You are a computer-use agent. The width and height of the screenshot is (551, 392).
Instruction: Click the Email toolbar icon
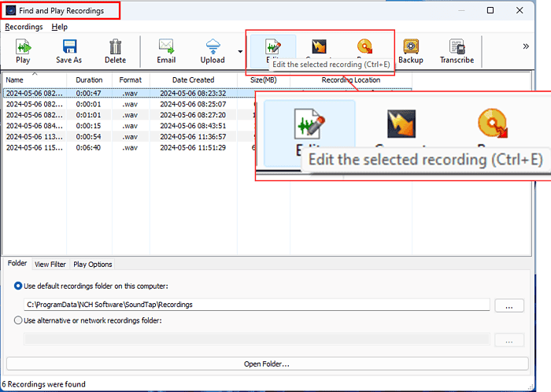point(166,46)
